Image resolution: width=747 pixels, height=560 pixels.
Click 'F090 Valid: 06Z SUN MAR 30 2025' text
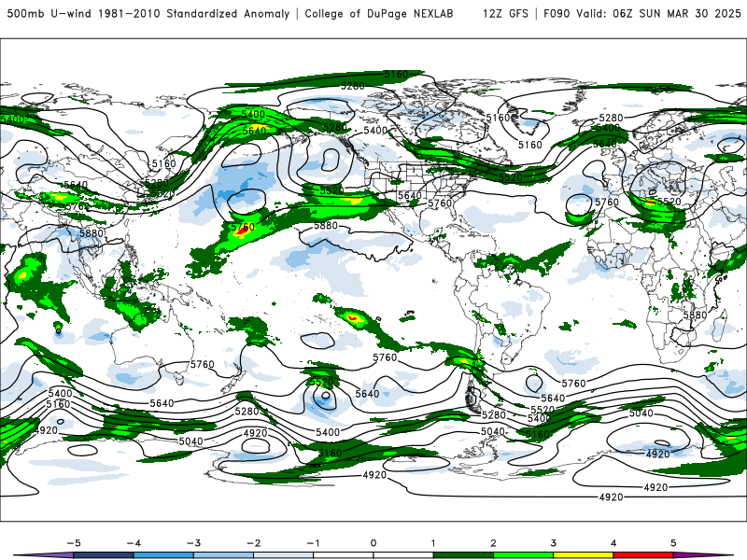(642, 13)
